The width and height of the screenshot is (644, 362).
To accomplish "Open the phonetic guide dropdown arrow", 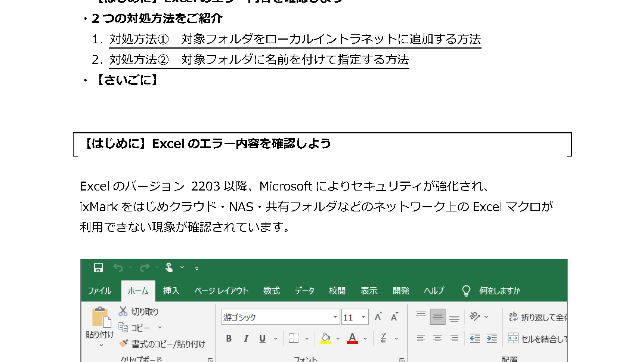I will tap(396, 338).
